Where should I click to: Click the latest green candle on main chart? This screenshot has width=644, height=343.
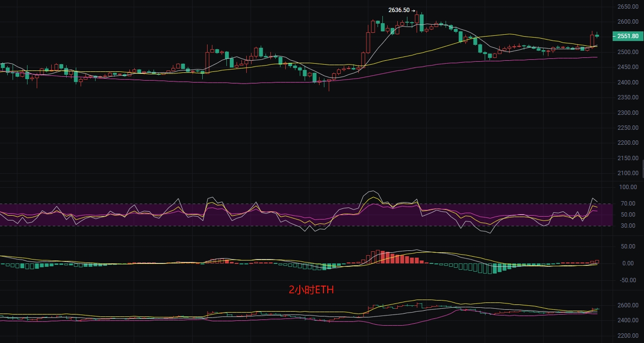click(597, 35)
